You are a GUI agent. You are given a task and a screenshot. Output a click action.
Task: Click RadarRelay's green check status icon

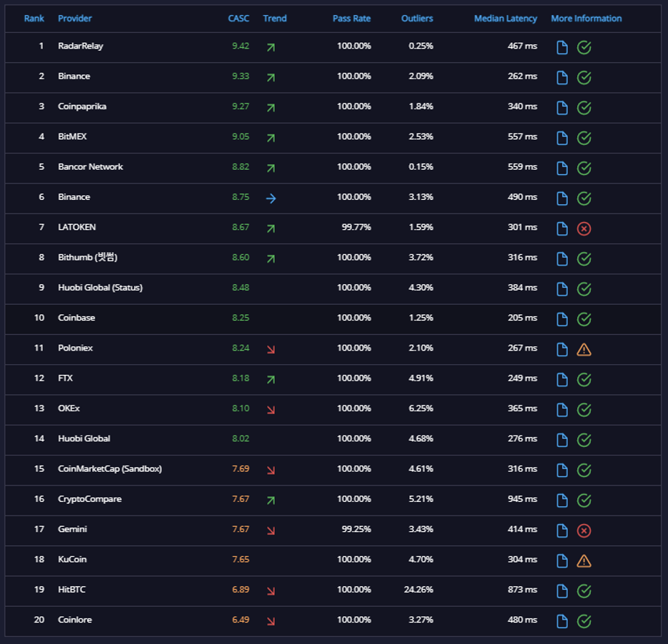point(584,47)
